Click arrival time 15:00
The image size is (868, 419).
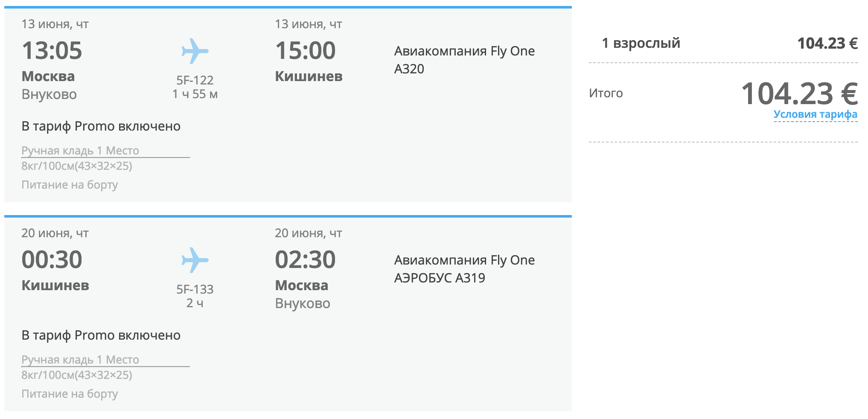(305, 50)
